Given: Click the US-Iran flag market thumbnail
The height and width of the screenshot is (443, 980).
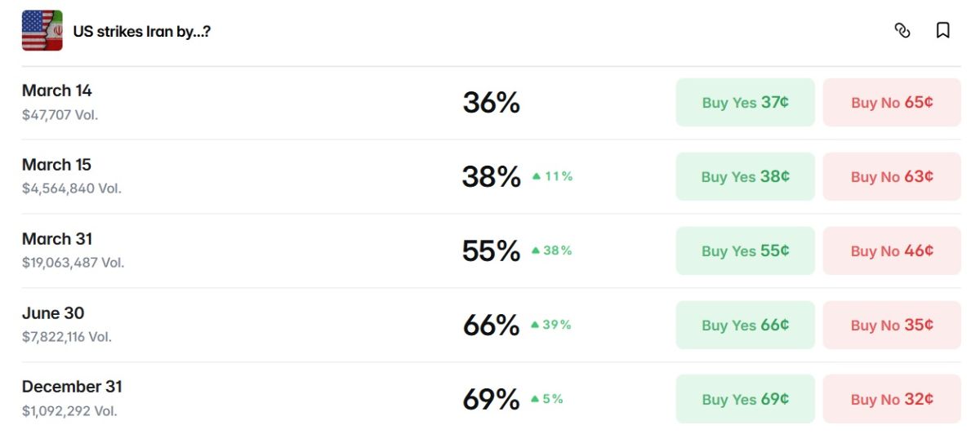Looking at the screenshot, I should [x=42, y=31].
